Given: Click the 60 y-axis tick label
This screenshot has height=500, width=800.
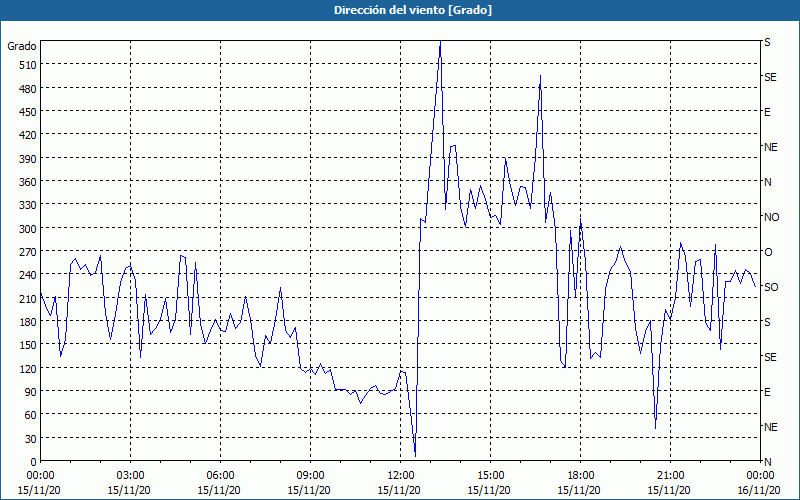Looking at the screenshot, I should (31, 415).
